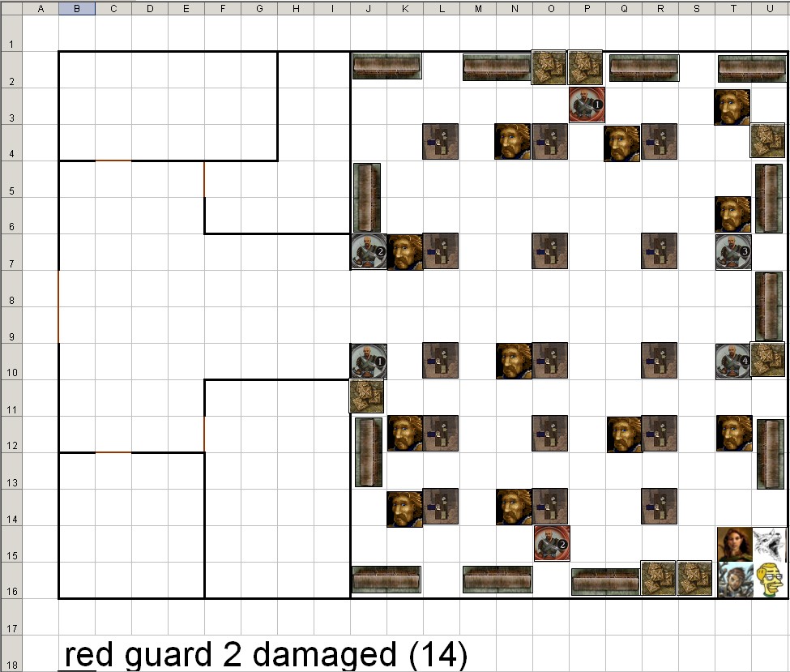This screenshot has height=672, width=790.
Task: Select the vertical wall image in U8-U9
Action: [x=770, y=306]
